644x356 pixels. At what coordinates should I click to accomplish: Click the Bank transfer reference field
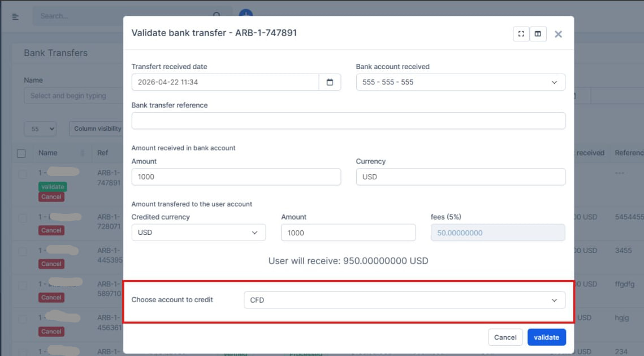click(348, 121)
